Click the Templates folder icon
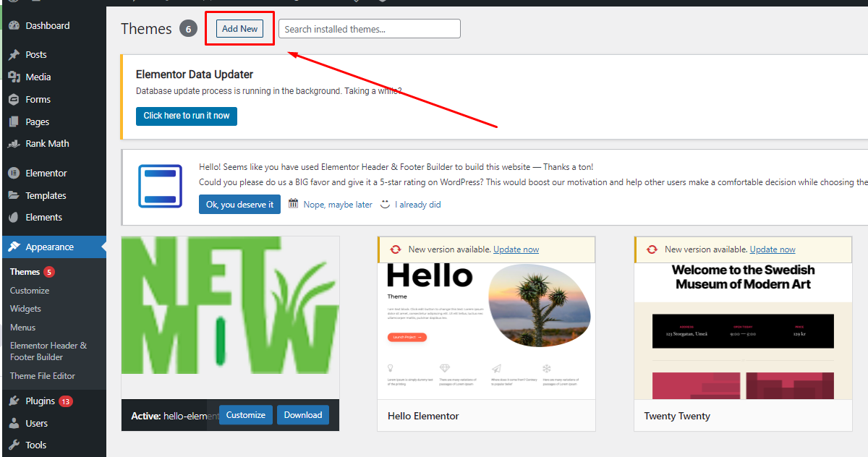Screen dimensions: 868x457 14,195
